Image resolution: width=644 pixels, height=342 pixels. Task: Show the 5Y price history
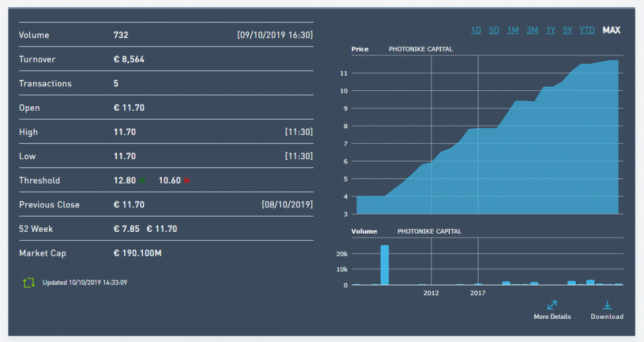coord(567,30)
